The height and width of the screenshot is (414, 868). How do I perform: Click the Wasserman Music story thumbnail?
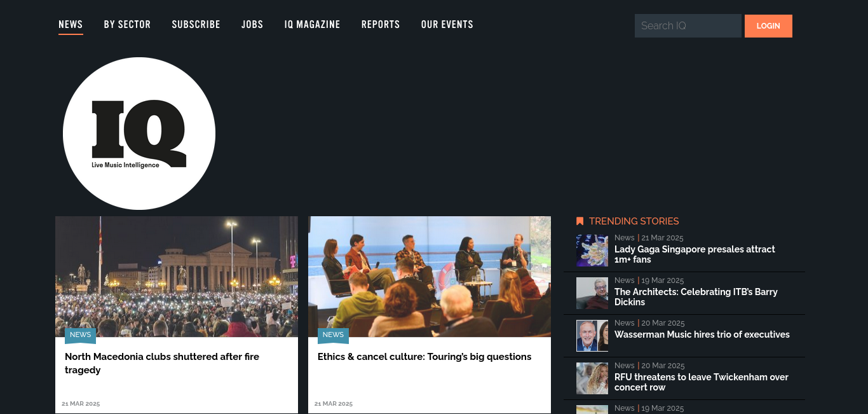click(x=592, y=336)
